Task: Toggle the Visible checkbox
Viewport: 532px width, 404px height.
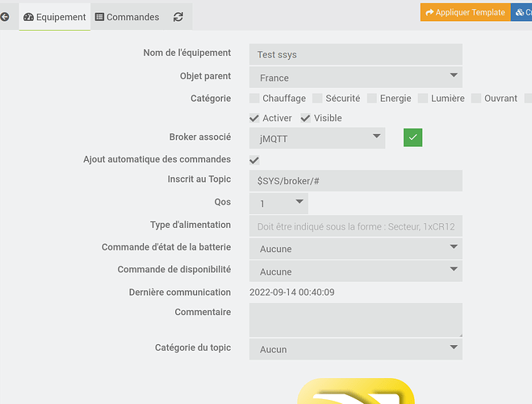Action: pos(305,118)
